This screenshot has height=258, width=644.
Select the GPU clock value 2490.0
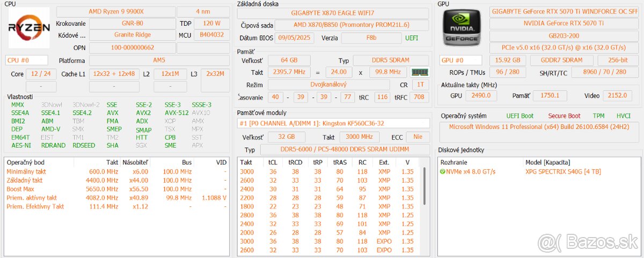pos(481,96)
